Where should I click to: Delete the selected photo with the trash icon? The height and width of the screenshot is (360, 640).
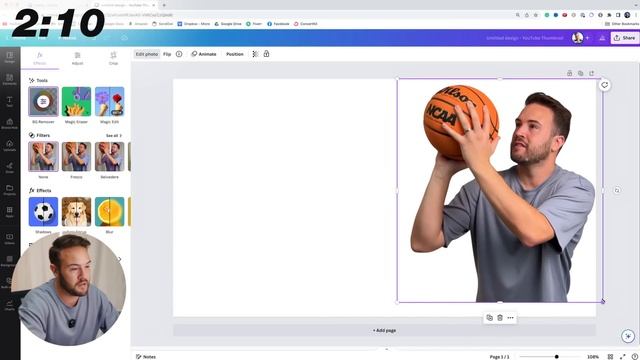coord(500,318)
